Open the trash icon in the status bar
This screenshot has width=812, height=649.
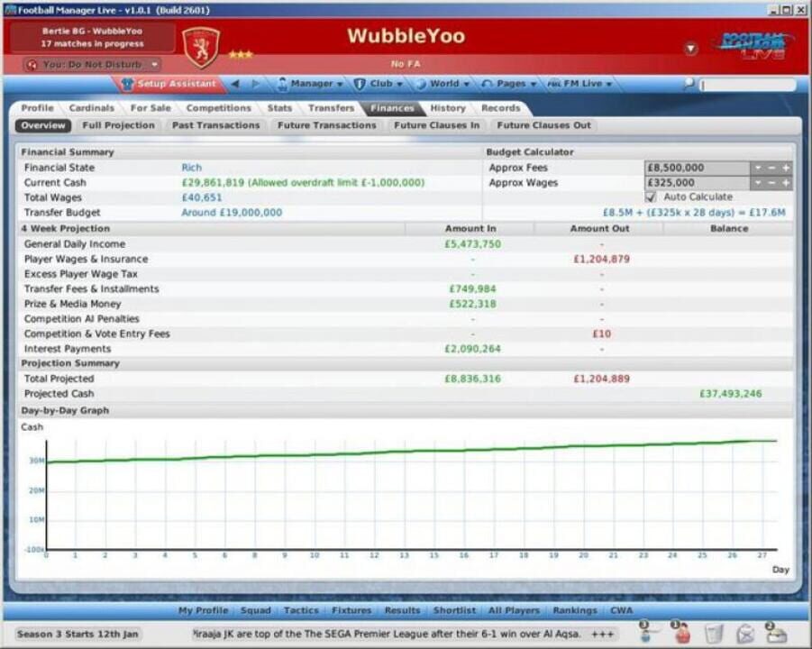tap(711, 635)
